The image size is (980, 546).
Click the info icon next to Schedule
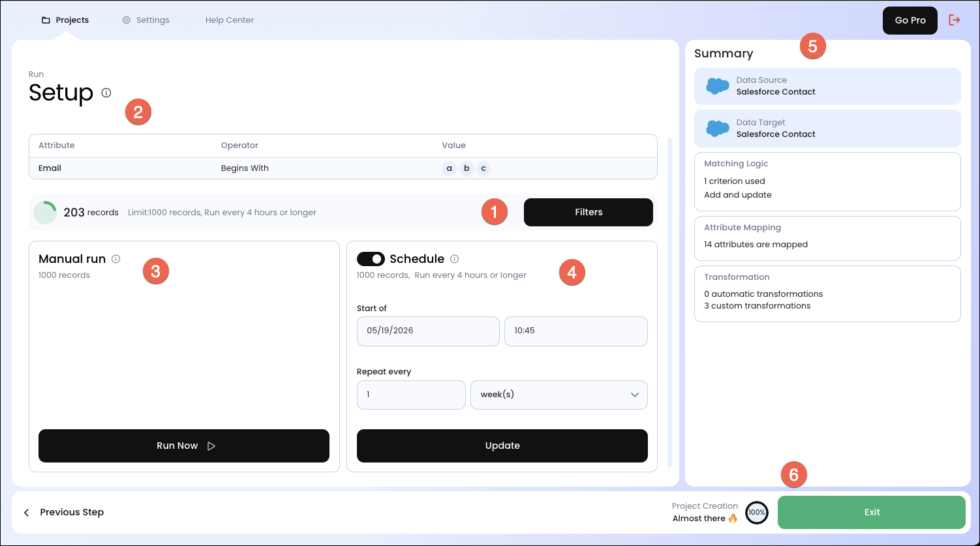(455, 259)
